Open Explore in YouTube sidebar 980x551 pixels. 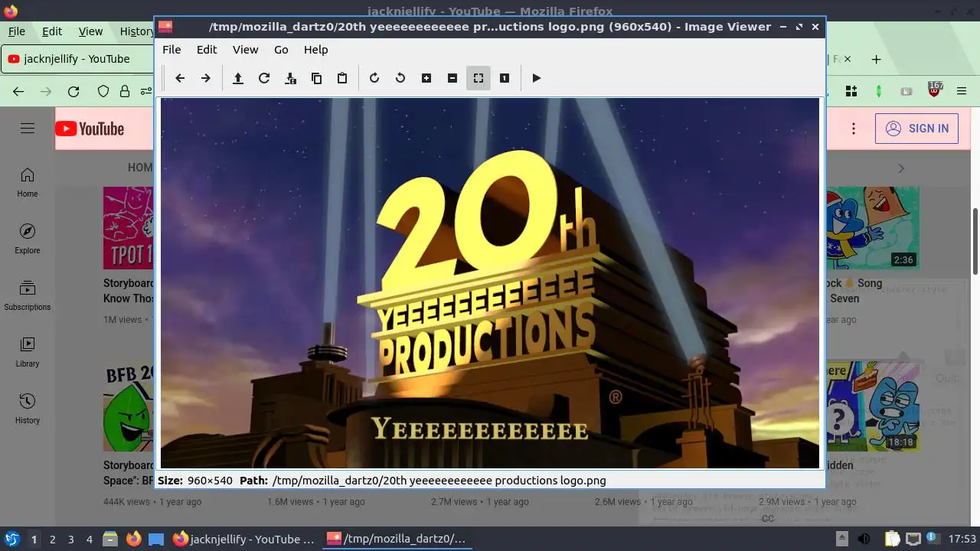point(28,239)
